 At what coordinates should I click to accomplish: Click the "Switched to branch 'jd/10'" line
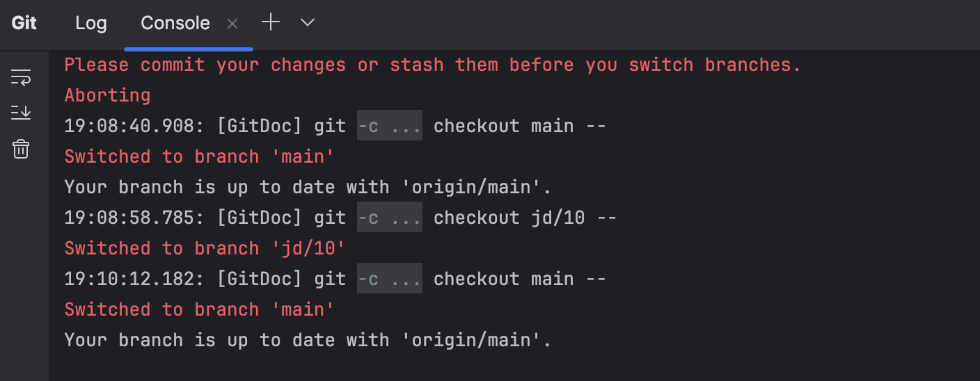(x=205, y=248)
